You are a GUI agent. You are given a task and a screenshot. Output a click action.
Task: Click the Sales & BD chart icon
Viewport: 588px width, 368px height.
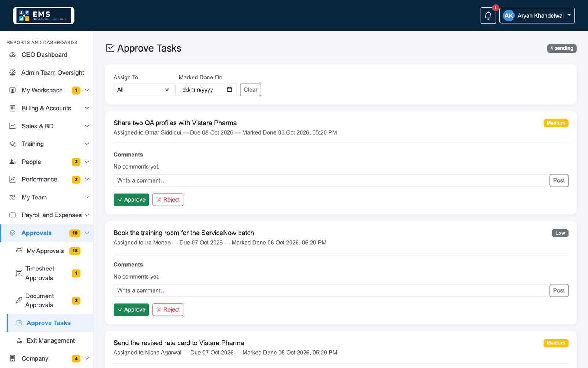click(12, 126)
